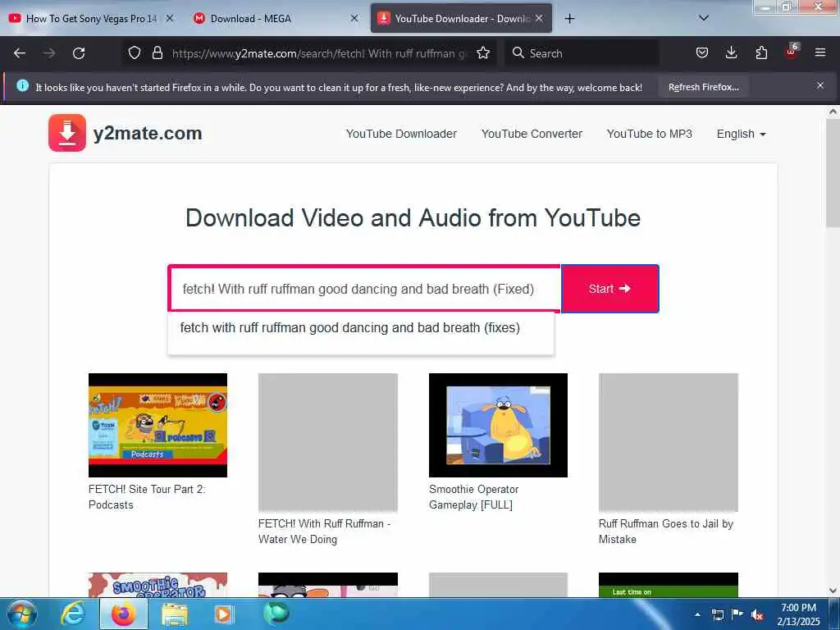Select the YouTube Downloader browser tab

[461, 19]
